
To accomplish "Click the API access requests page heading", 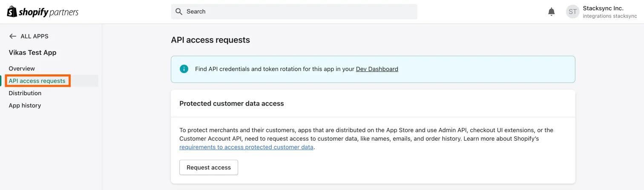I will [x=210, y=40].
